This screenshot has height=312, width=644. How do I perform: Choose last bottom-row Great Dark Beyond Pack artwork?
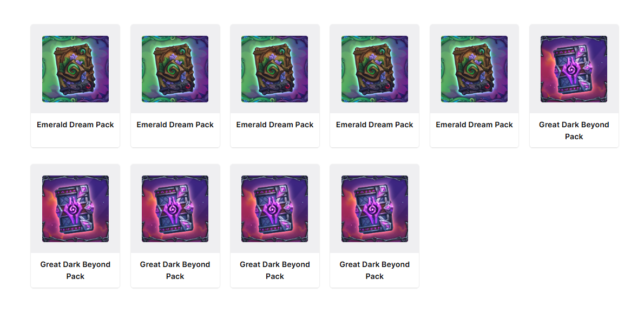tap(374, 209)
